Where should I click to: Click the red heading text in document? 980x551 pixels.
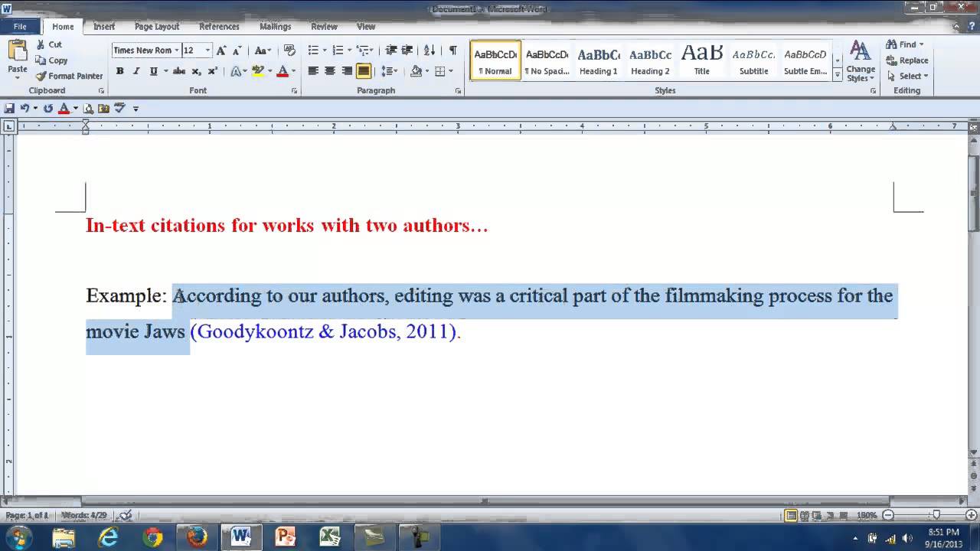[286, 226]
